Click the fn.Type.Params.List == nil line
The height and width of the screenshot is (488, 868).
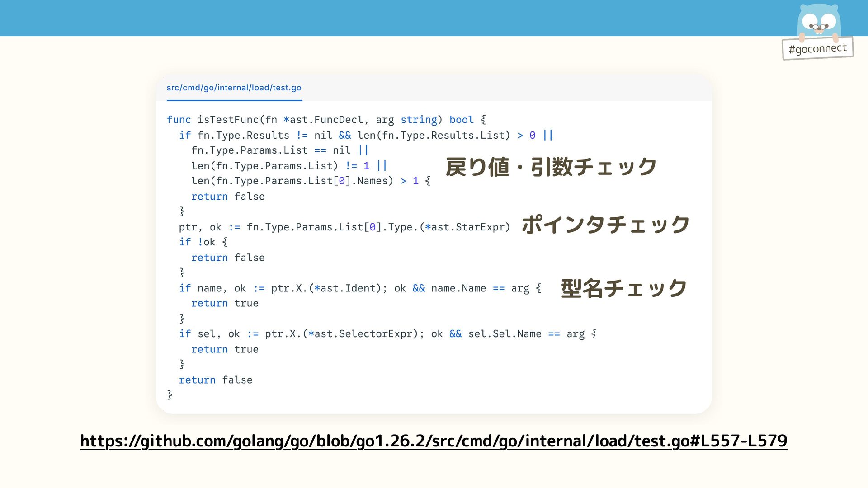coord(270,150)
